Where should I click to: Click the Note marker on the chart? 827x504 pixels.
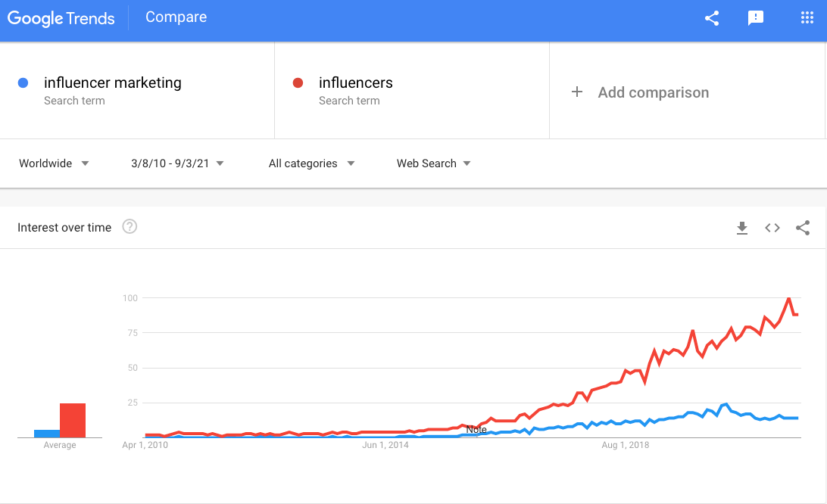tap(476, 430)
